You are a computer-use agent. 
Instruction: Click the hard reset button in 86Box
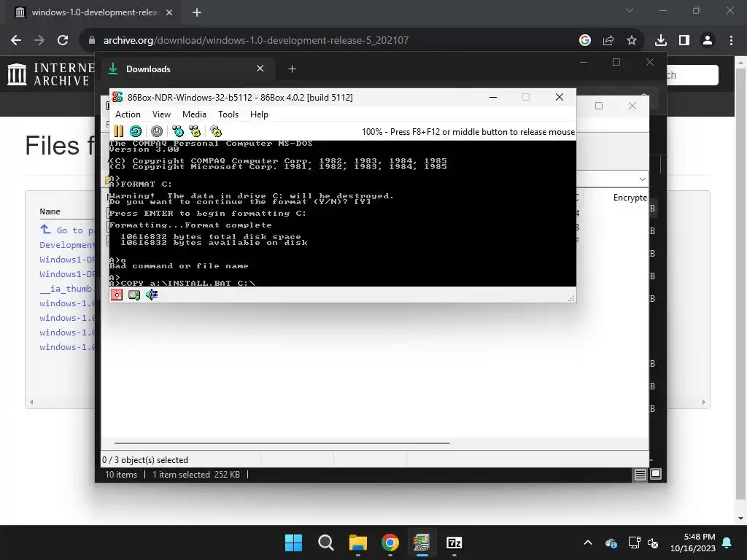click(x=136, y=131)
